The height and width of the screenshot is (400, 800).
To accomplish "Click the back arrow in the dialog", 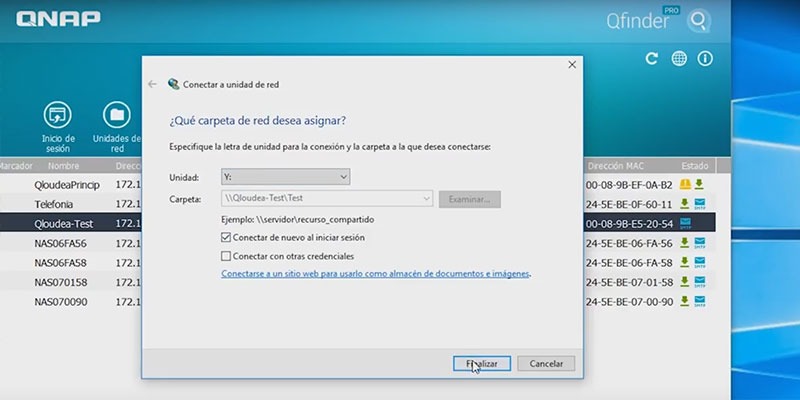I will (152, 84).
